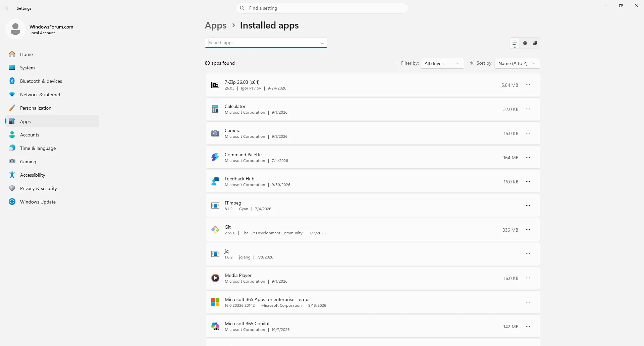Image resolution: width=644 pixels, height=346 pixels.
Task: Click the Feedback Hub app icon
Action: tap(215, 182)
